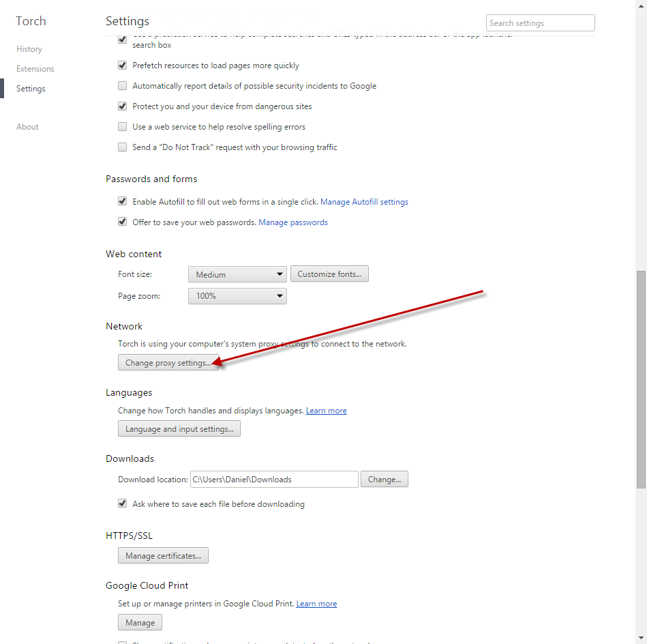
Task: Click the 'Network' section heading
Action: 124,326
